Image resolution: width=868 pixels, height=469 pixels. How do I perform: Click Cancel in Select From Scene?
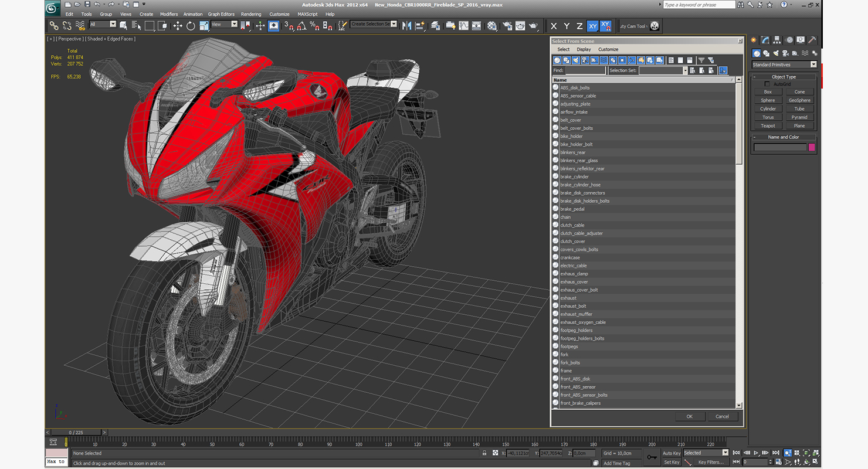click(722, 416)
